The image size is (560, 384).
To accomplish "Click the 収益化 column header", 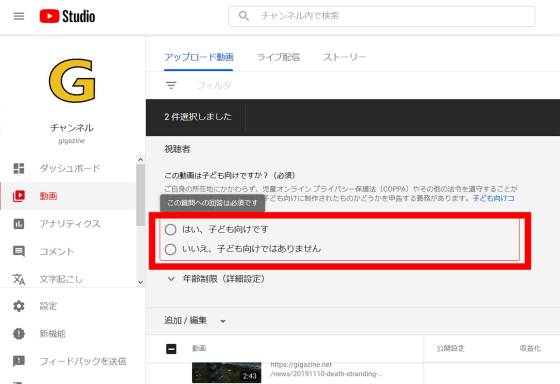I will pyautogui.click(x=530, y=348).
